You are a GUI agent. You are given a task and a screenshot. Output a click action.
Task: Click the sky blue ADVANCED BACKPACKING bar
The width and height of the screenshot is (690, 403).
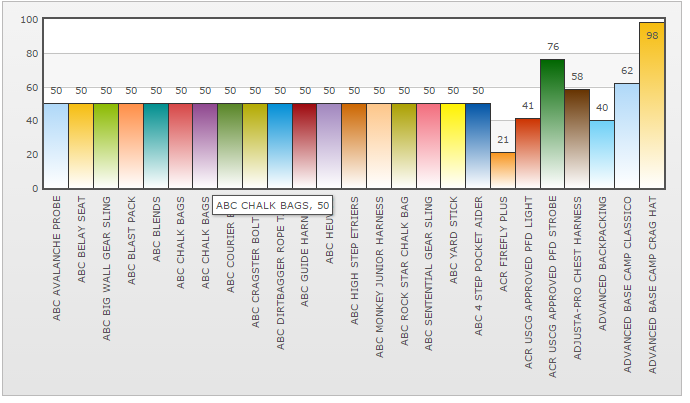point(602,154)
